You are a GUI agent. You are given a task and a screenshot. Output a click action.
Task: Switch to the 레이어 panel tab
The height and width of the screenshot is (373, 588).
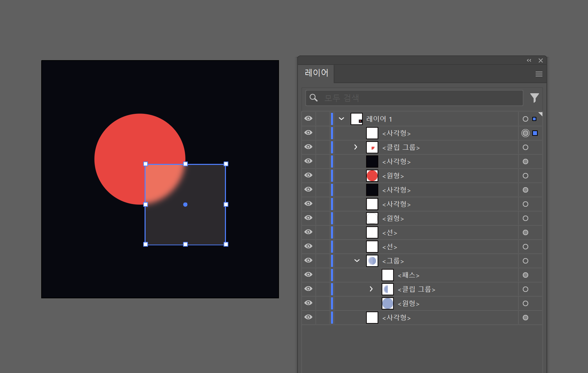pos(316,73)
